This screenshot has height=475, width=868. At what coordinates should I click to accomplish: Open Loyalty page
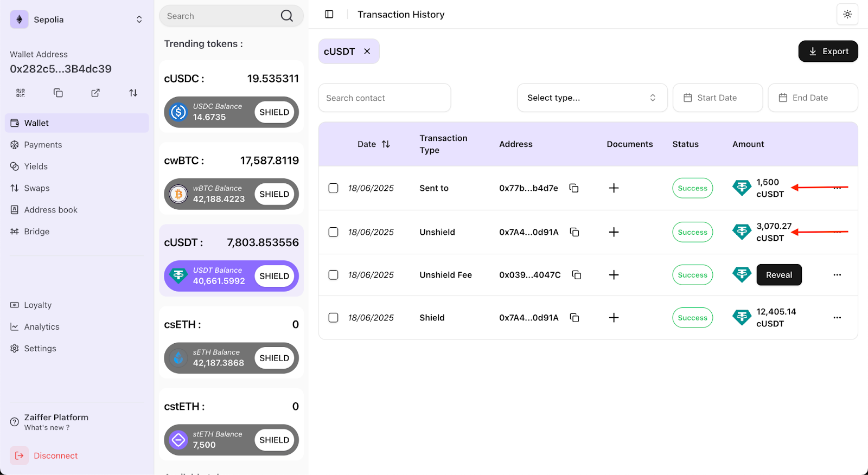tap(77, 305)
